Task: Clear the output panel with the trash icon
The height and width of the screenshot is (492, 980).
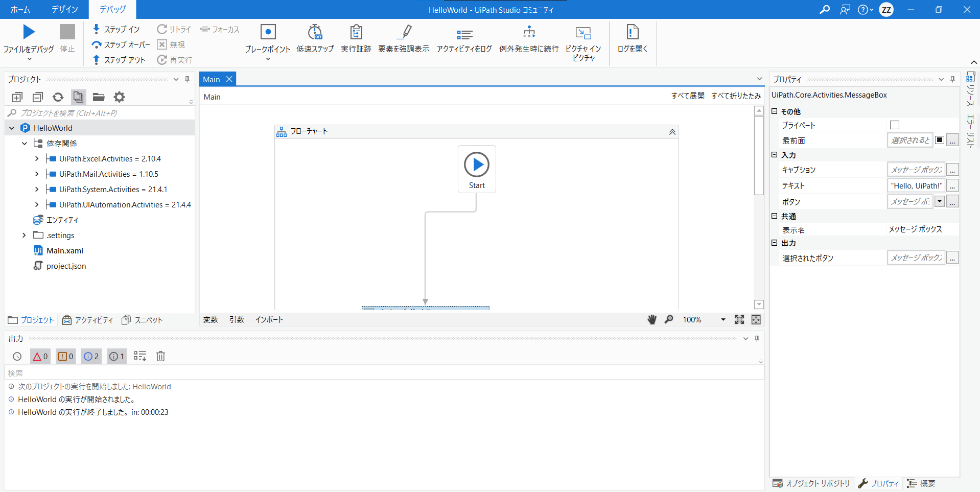Action: point(160,356)
